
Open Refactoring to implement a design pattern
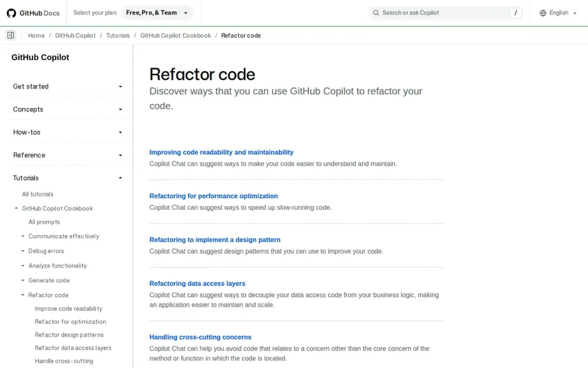tap(215, 240)
